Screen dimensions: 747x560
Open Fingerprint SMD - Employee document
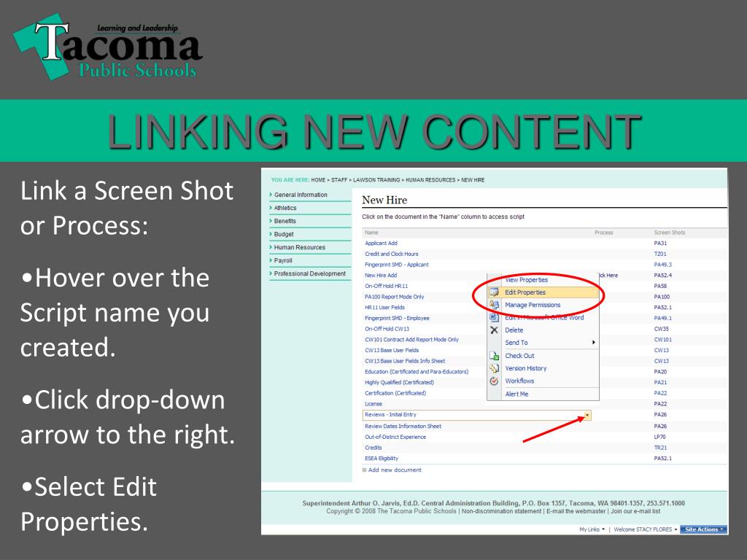(398, 318)
